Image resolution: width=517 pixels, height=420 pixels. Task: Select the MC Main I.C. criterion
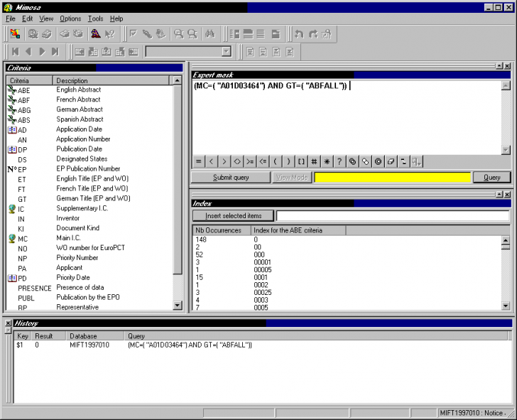89,238
